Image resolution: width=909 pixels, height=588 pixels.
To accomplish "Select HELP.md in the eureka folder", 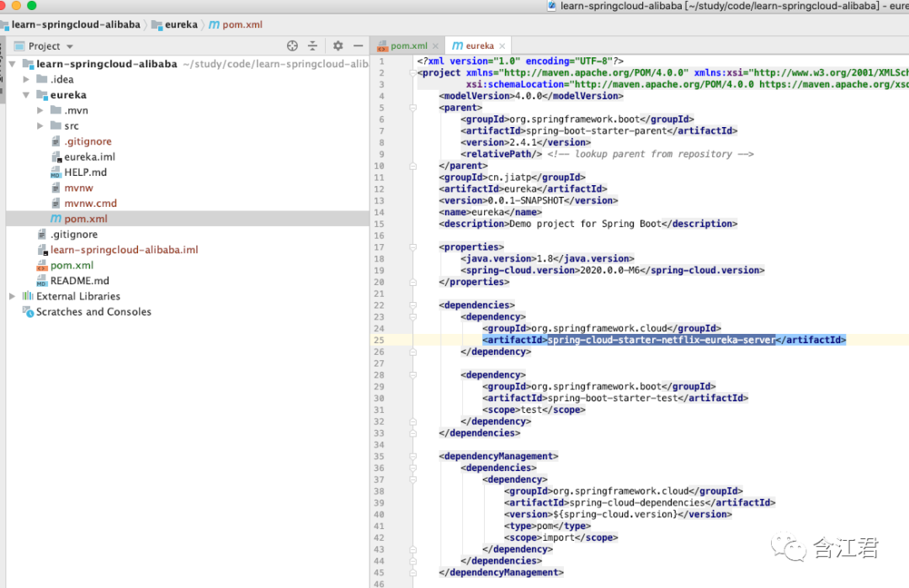I will pyautogui.click(x=85, y=172).
